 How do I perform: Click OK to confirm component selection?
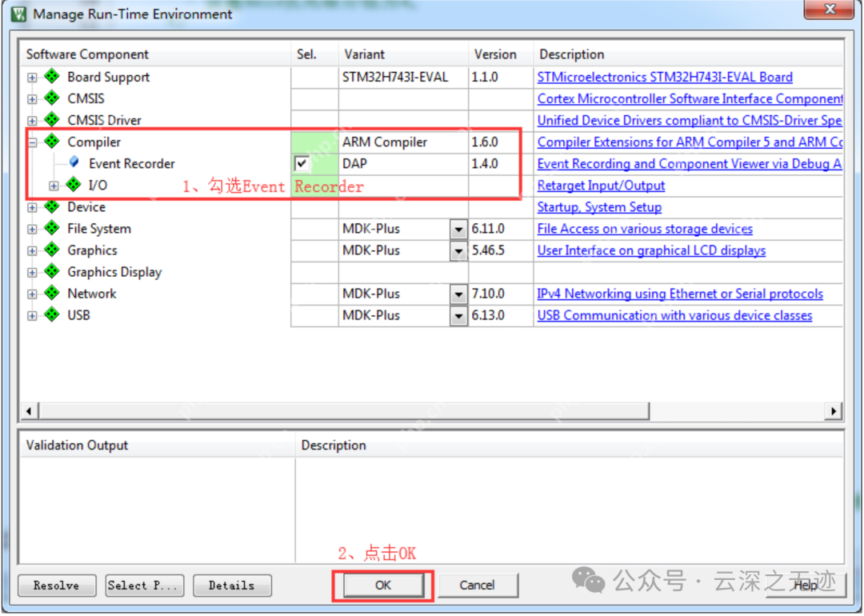click(383, 585)
